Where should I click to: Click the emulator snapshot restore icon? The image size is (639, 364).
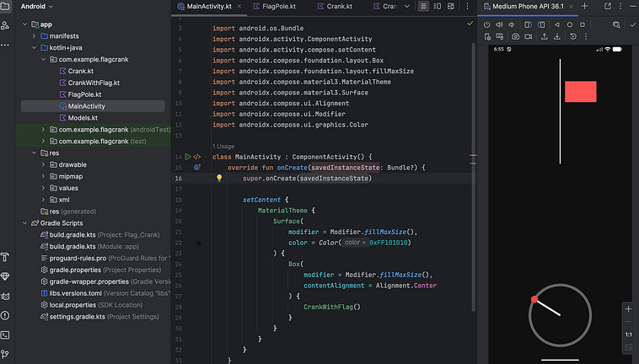coord(573,36)
